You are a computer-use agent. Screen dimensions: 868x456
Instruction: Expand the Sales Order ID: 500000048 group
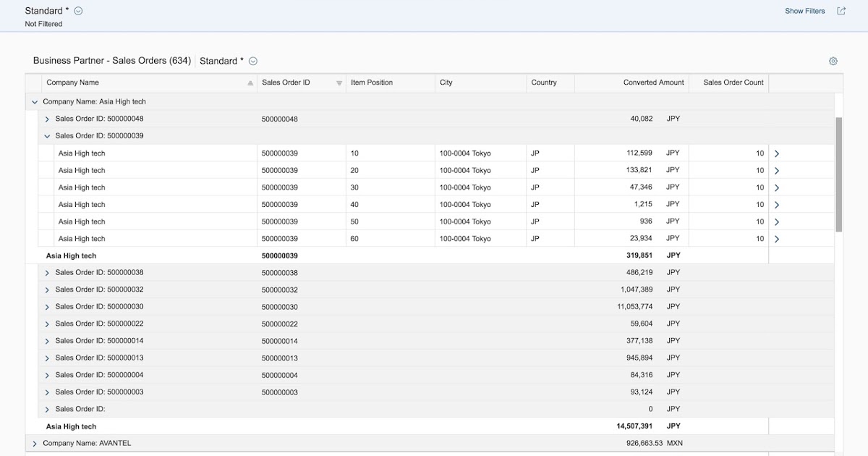click(46, 119)
